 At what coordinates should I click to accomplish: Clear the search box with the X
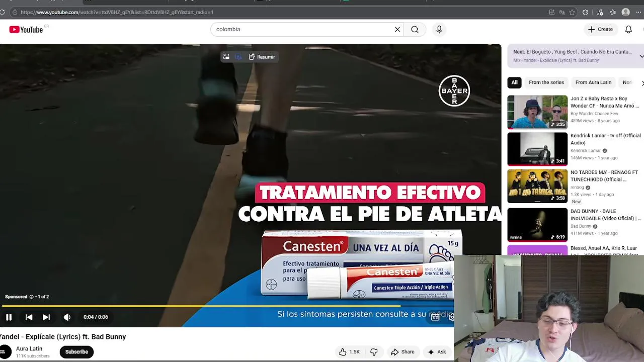pos(397,30)
